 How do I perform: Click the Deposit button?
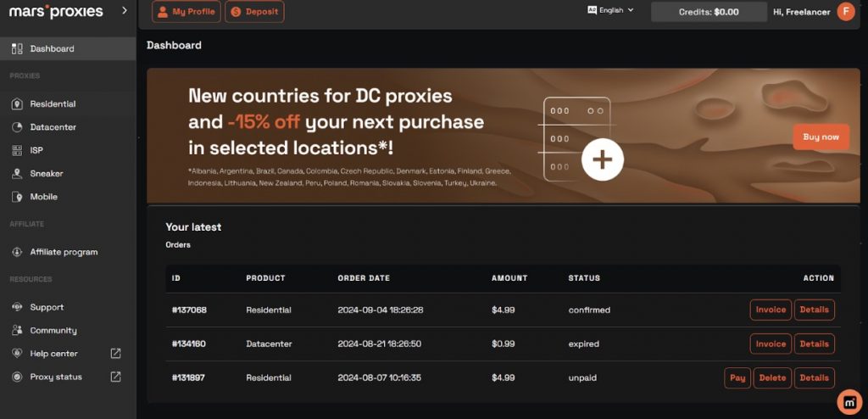pyautogui.click(x=254, y=12)
